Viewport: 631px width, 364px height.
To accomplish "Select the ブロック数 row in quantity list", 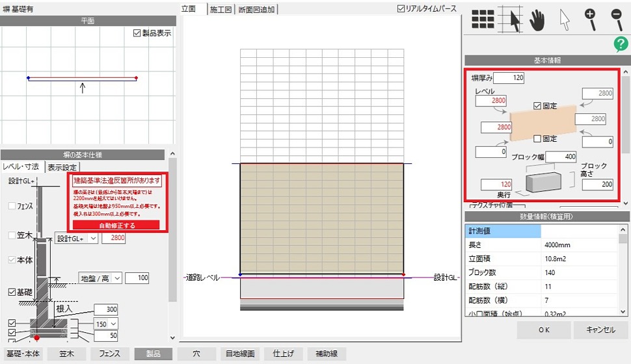I will [x=541, y=272].
